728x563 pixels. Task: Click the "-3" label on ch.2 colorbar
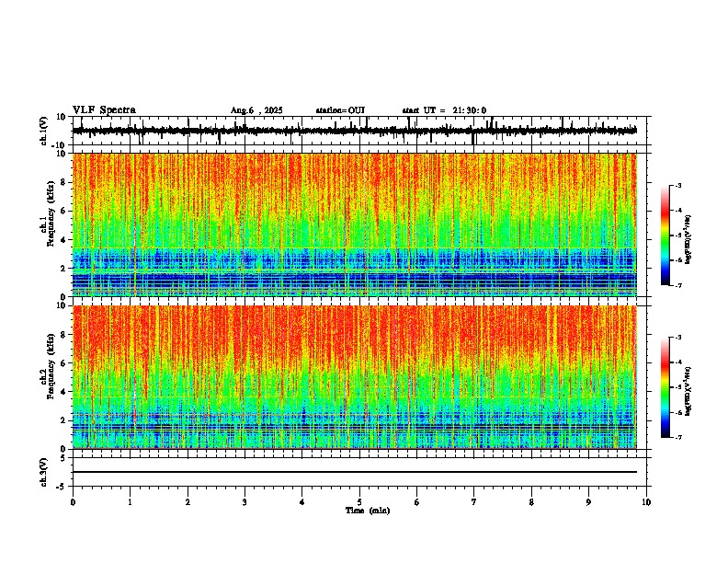click(x=678, y=338)
